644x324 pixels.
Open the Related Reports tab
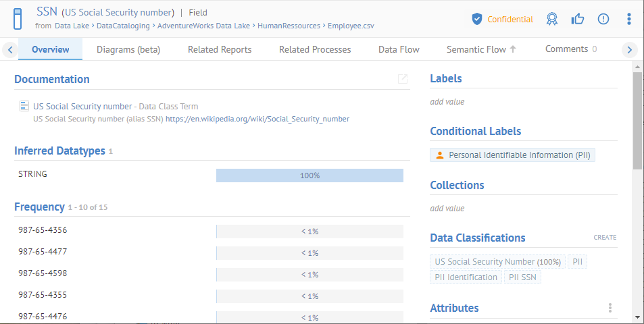pyautogui.click(x=220, y=49)
